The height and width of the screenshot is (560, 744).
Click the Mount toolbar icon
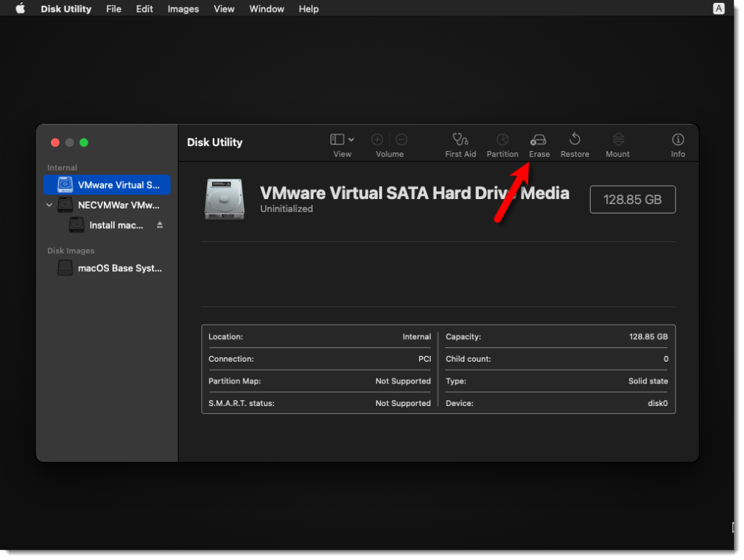pyautogui.click(x=618, y=139)
